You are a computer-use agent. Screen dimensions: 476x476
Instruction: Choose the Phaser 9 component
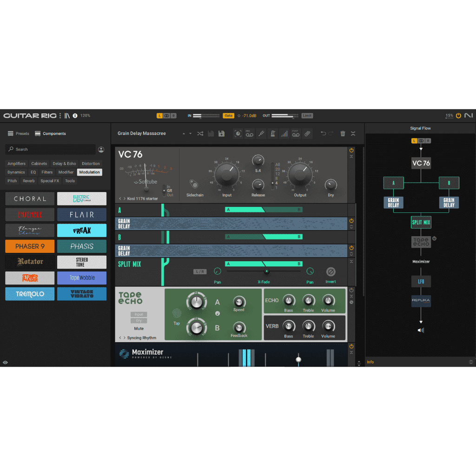(30, 246)
